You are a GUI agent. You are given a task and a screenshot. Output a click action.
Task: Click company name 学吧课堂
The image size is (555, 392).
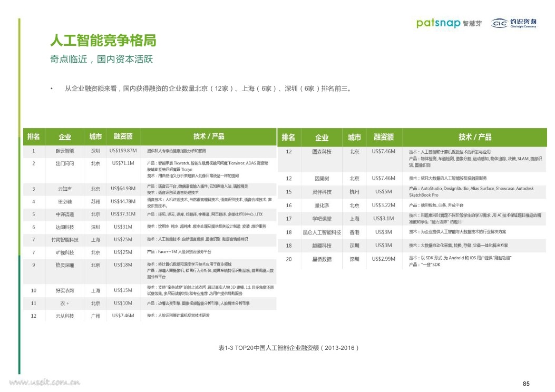[x=322, y=219]
